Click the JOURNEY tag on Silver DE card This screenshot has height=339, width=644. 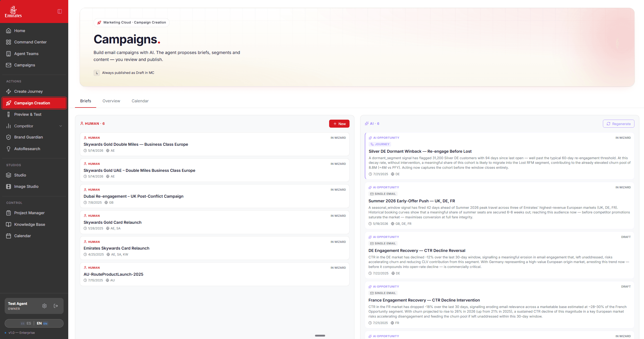coord(380,144)
